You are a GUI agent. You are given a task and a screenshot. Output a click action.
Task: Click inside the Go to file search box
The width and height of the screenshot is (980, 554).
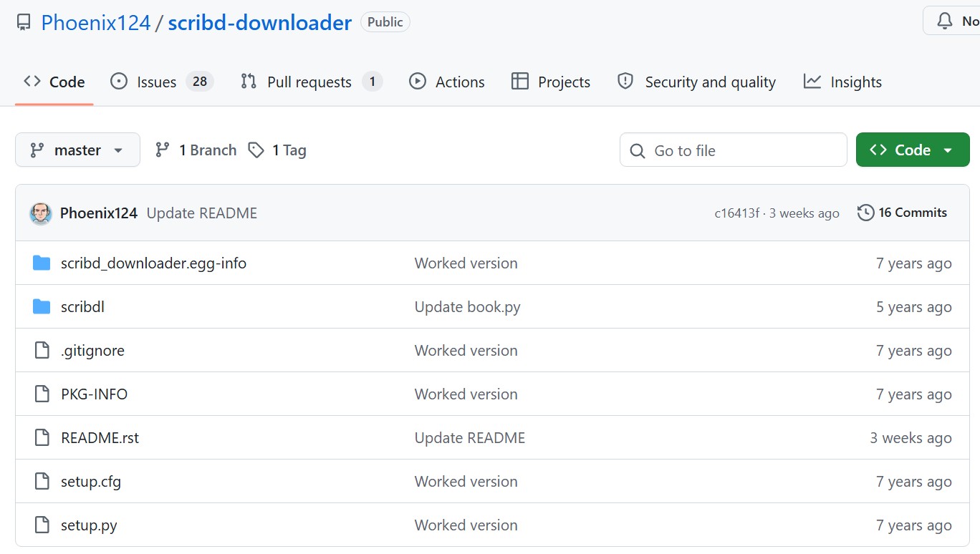point(733,150)
